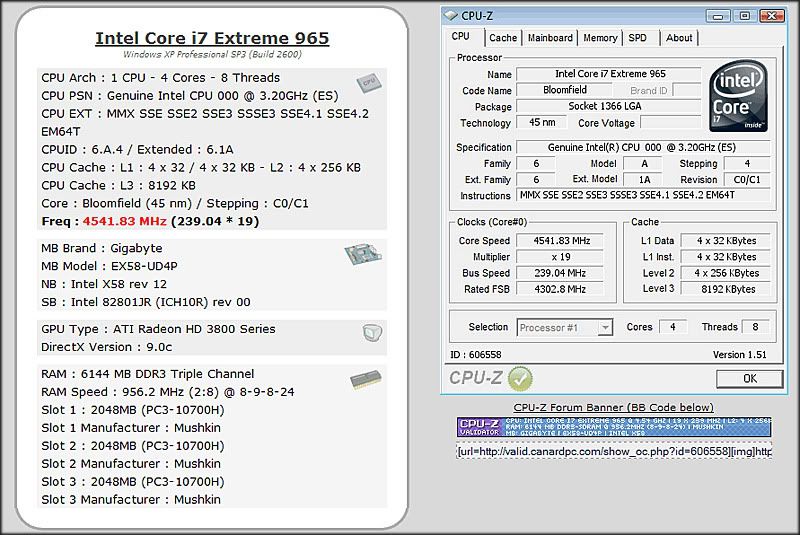Image resolution: width=800 pixels, height=535 pixels.
Task: Click the Ext. Model field showing 1A
Action: pyautogui.click(x=644, y=180)
